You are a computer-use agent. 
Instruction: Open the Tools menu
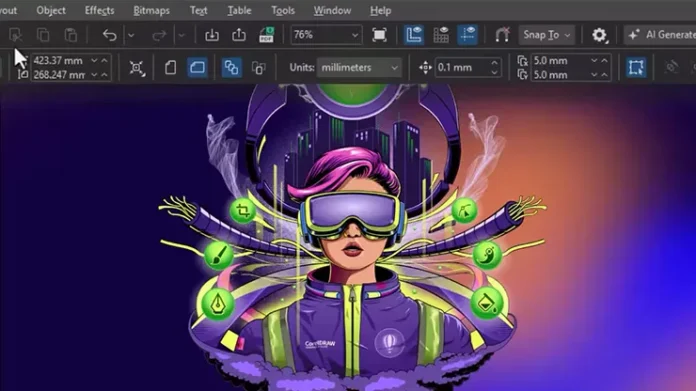click(283, 10)
